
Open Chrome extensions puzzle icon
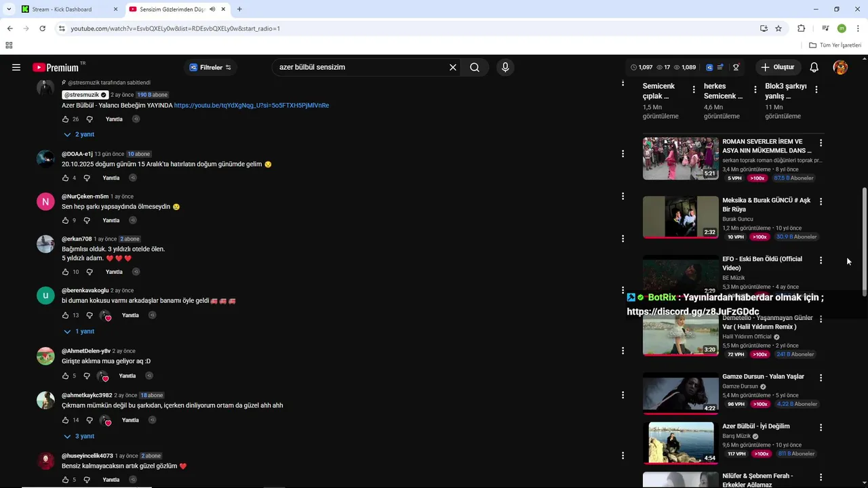[801, 28]
